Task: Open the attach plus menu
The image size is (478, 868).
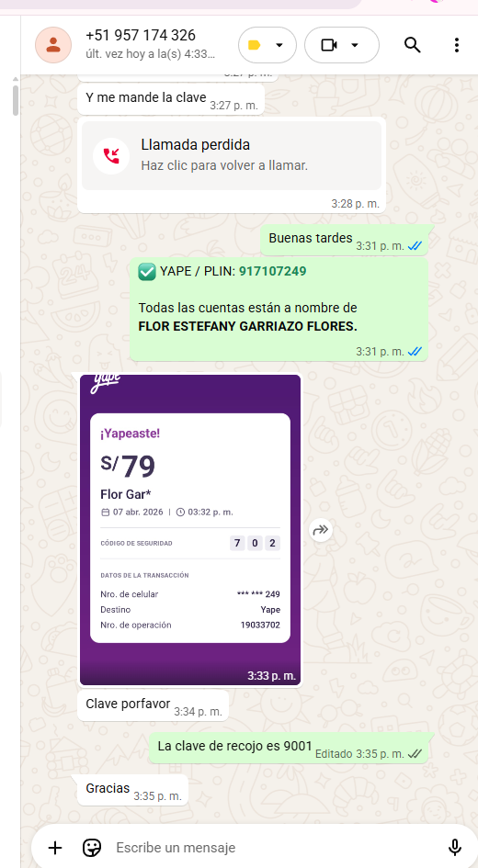Action: tap(55, 847)
